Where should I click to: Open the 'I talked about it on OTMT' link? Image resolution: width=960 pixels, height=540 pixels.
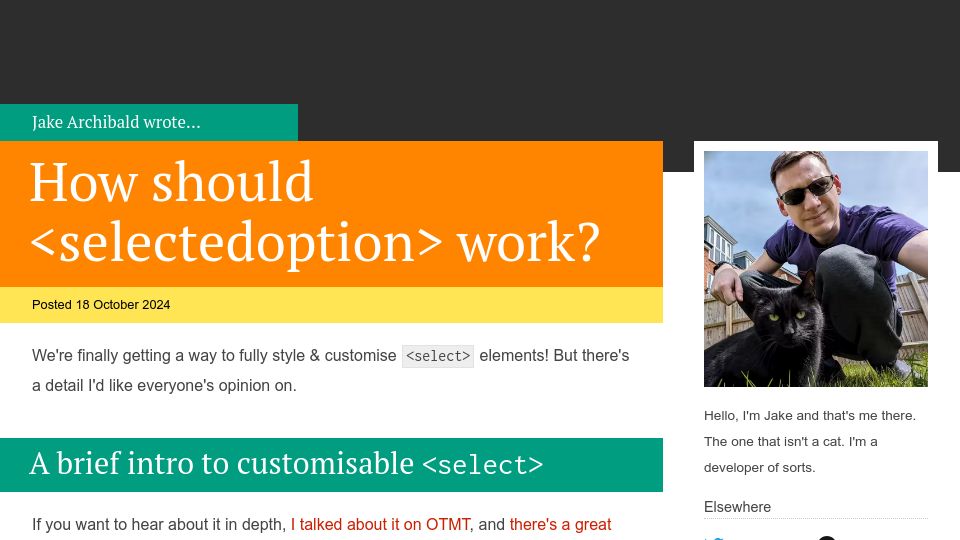click(380, 525)
